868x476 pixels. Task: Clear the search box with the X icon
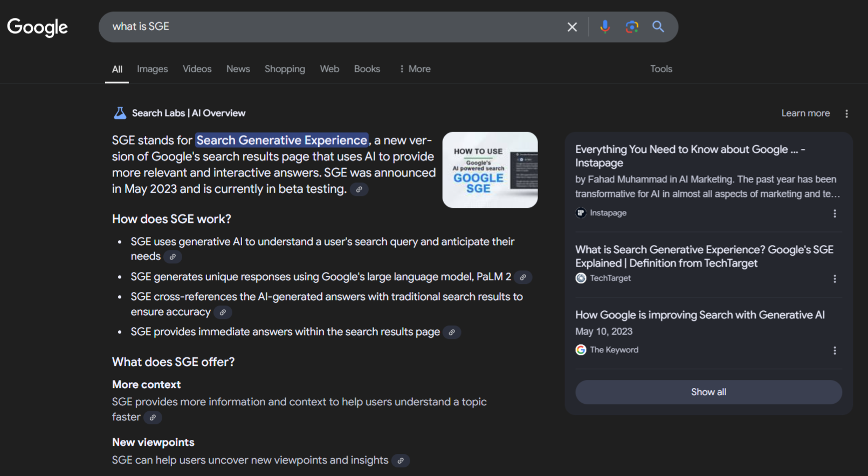(572, 27)
